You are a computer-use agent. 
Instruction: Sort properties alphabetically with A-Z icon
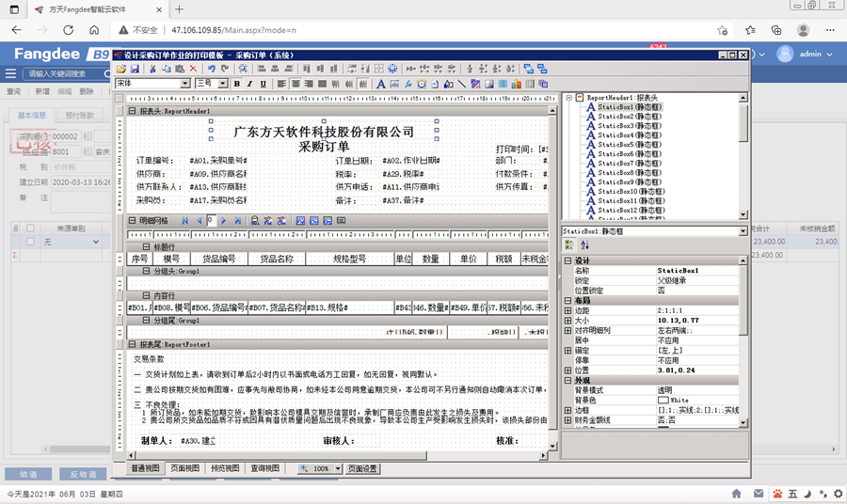tap(585, 245)
